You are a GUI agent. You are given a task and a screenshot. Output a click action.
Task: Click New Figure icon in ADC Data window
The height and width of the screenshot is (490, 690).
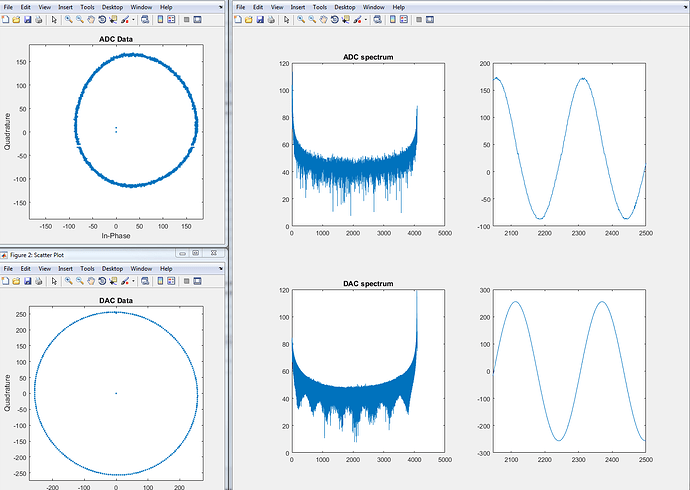tap(5, 20)
